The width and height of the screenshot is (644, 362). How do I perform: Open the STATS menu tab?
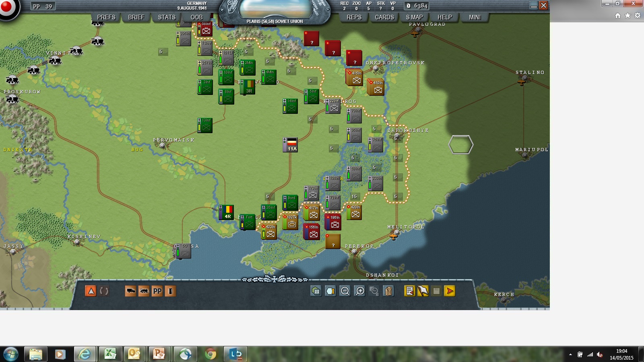pos(167,17)
